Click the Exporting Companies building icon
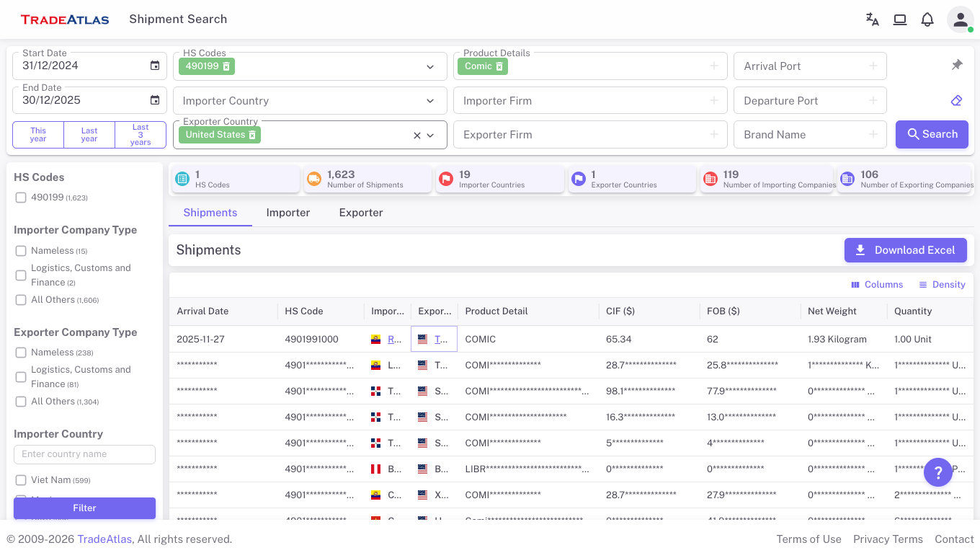980x553 pixels. (x=847, y=179)
